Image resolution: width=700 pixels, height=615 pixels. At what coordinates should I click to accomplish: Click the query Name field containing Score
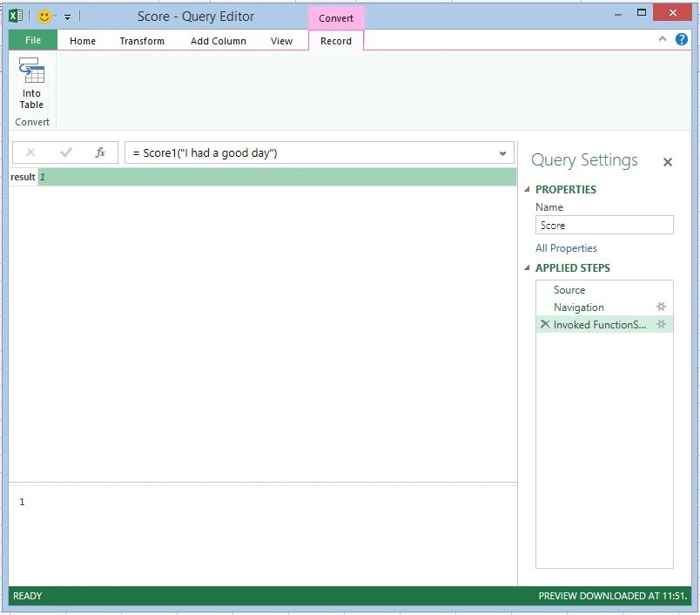tap(604, 225)
